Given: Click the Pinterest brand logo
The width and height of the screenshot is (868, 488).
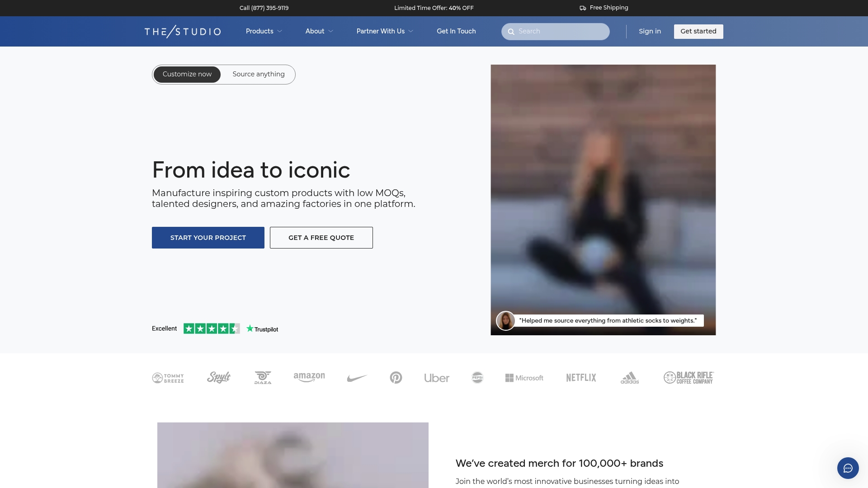Looking at the screenshot, I should click(396, 378).
